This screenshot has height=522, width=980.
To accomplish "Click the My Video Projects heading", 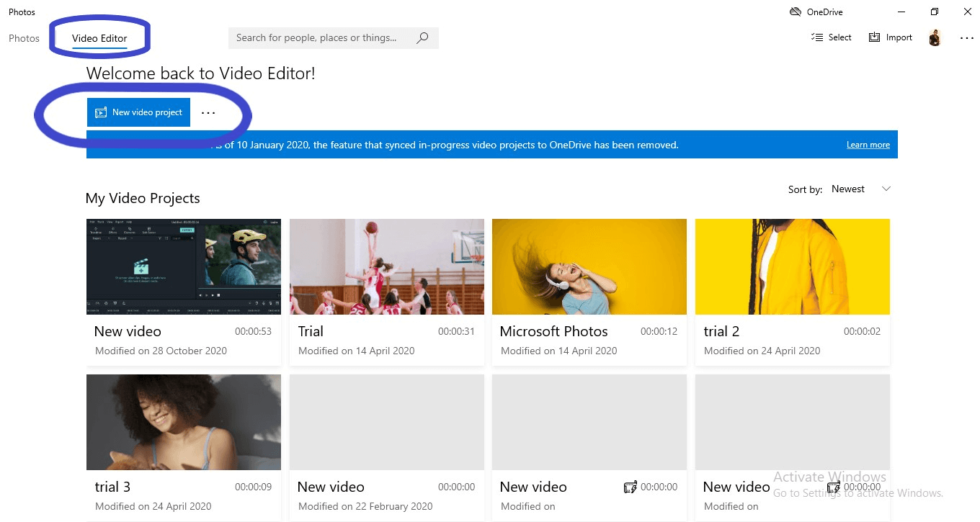I will [143, 198].
